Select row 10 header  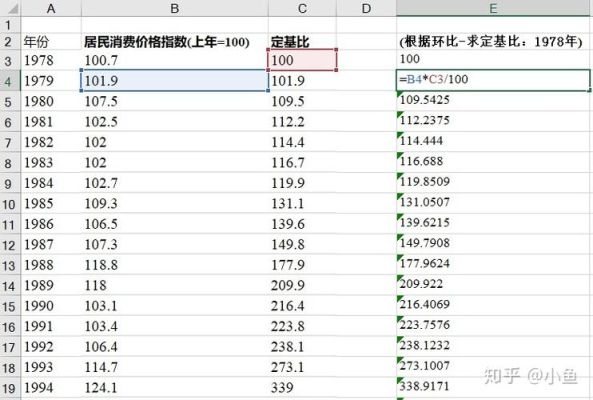(x=10, y=204)
